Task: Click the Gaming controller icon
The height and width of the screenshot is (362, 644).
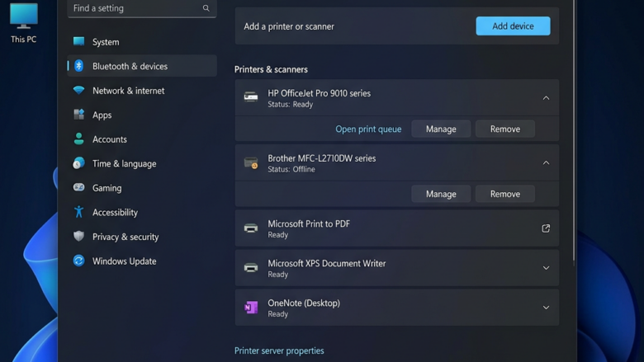Action: [x=78, y=187]
